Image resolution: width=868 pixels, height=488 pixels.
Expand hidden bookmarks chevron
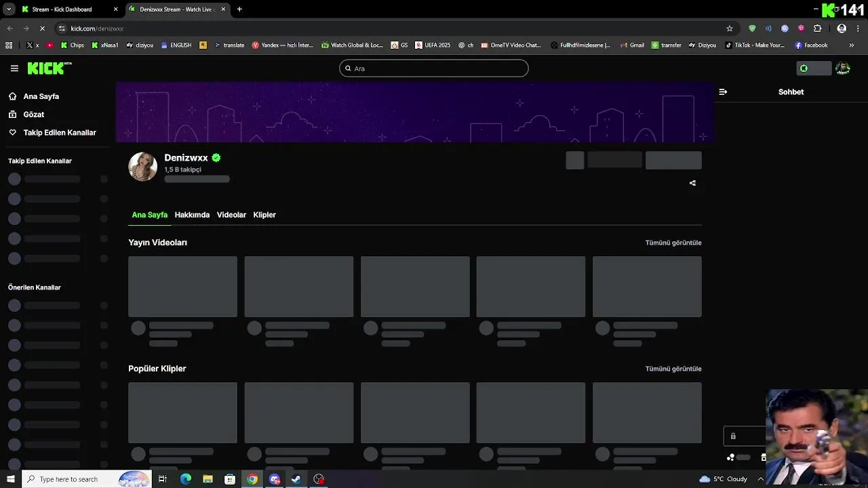(852, 45)
